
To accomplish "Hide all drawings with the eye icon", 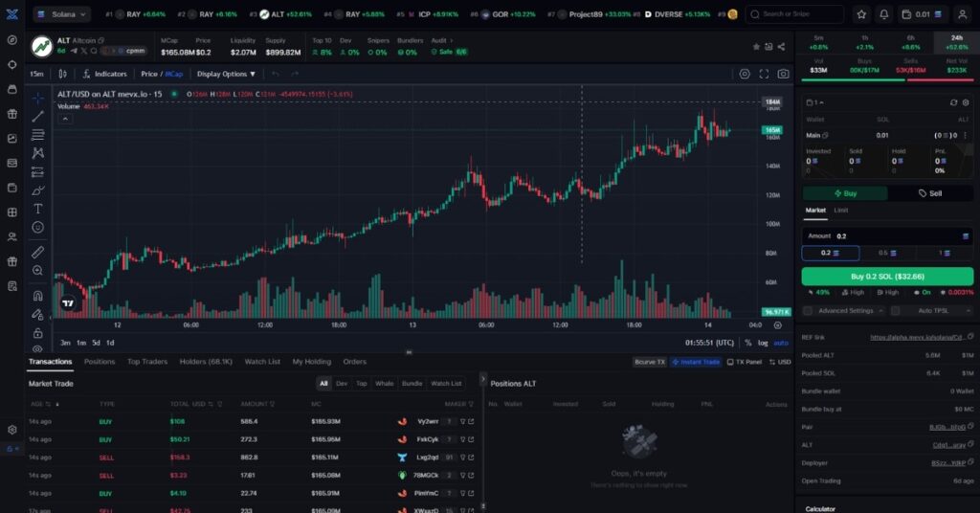I will click(38, 349).
